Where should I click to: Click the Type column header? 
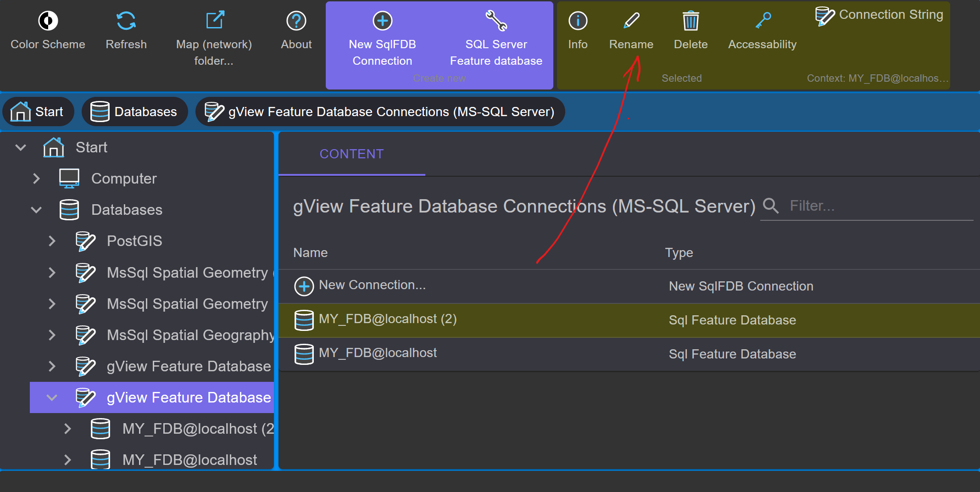679,252
